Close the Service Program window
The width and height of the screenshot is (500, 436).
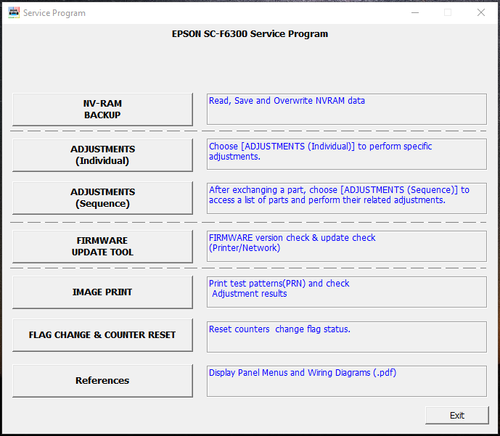(x=481, y=13)
